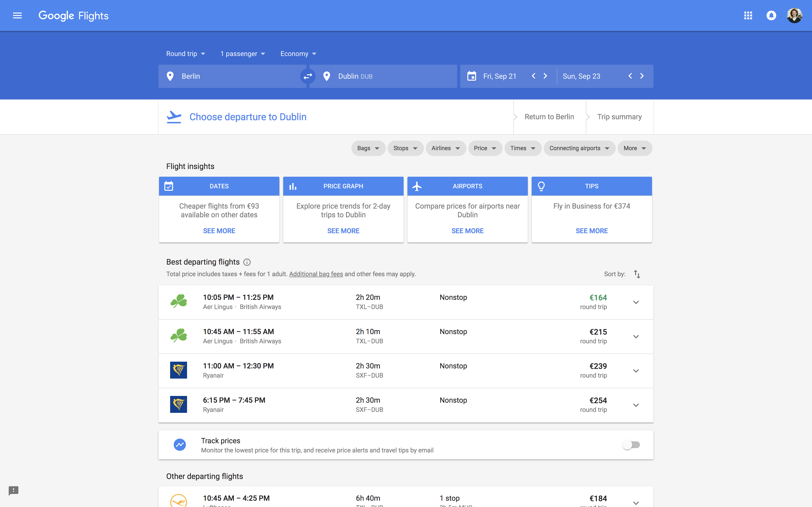The width and height of the screenshot is (812, 507).
Task: Click See More under airports comparison
Action: [x=467, y=231]
